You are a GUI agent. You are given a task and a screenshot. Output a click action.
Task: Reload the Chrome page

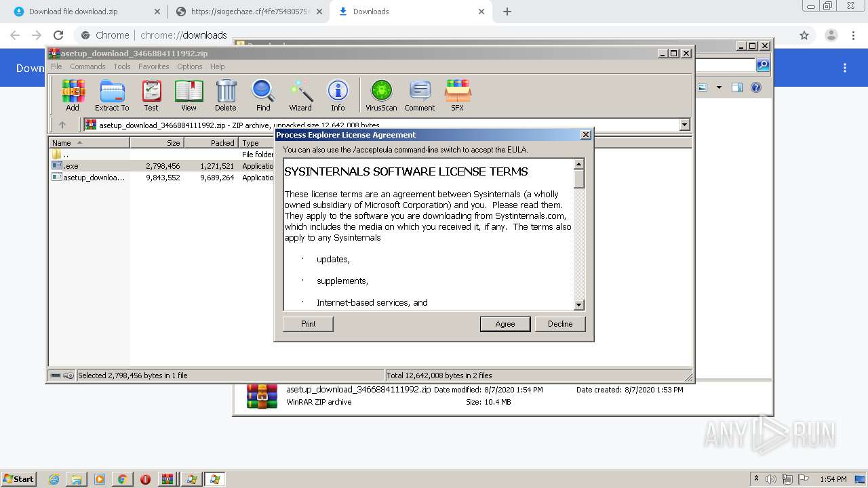(58, 35)
